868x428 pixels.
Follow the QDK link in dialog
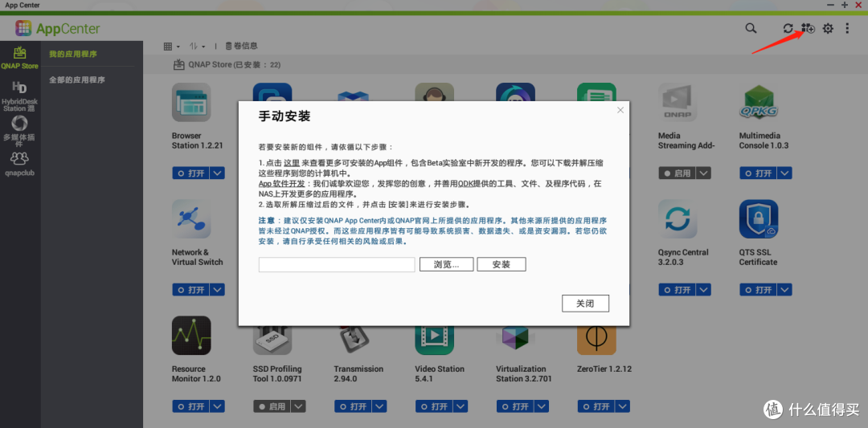coord(467,183)
